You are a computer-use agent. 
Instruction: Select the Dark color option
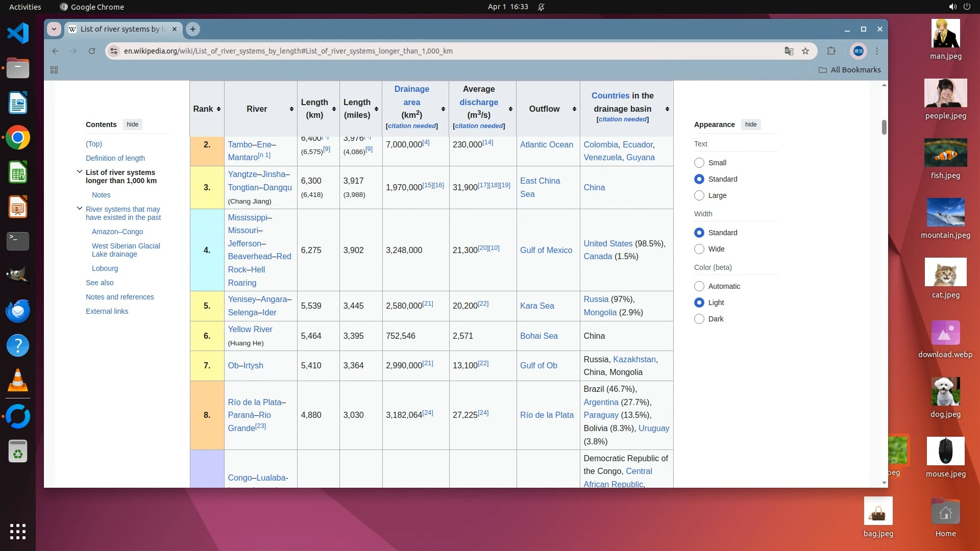coord(699,319)
